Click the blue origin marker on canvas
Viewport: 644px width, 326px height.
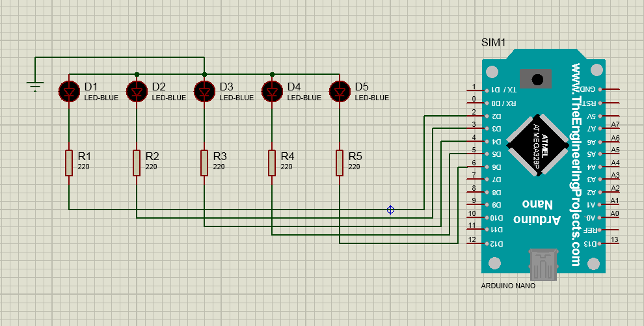[390, 210]
